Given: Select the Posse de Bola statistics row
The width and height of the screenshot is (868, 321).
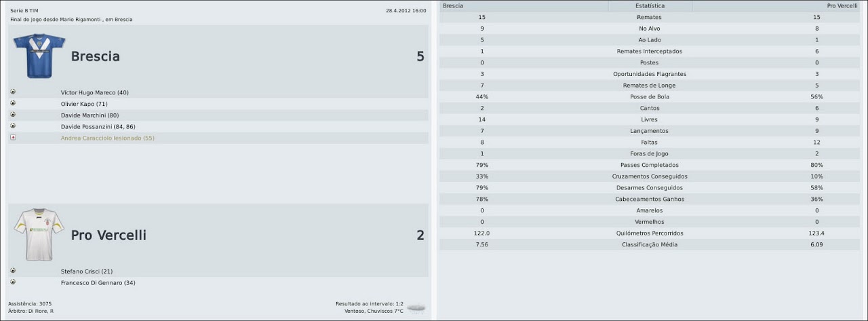Looking at the screenshot, I should pyautogui.click(x=649, y=97).
